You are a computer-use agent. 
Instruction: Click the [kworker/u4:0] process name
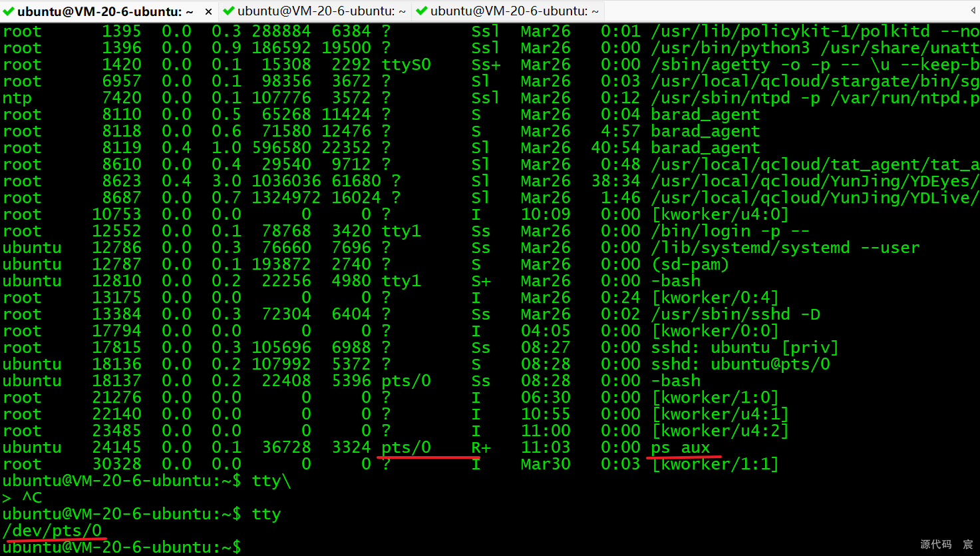tap(721, 214)
